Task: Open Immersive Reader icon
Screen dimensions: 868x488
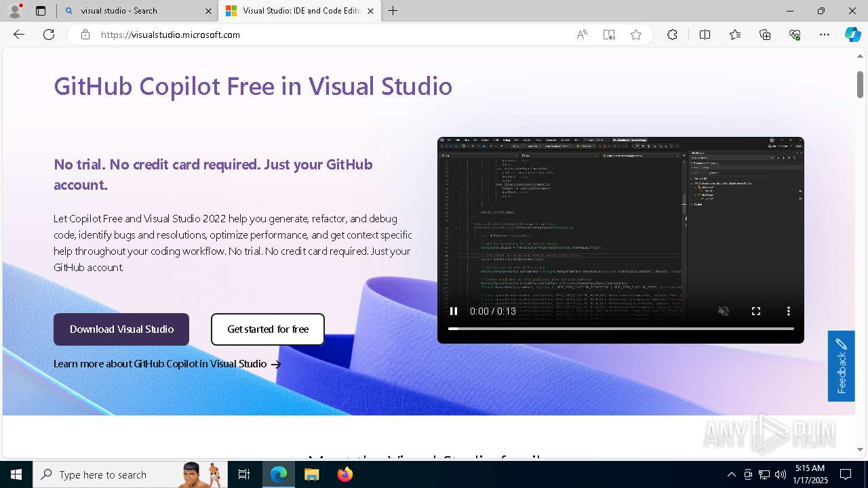Action: 609,35
